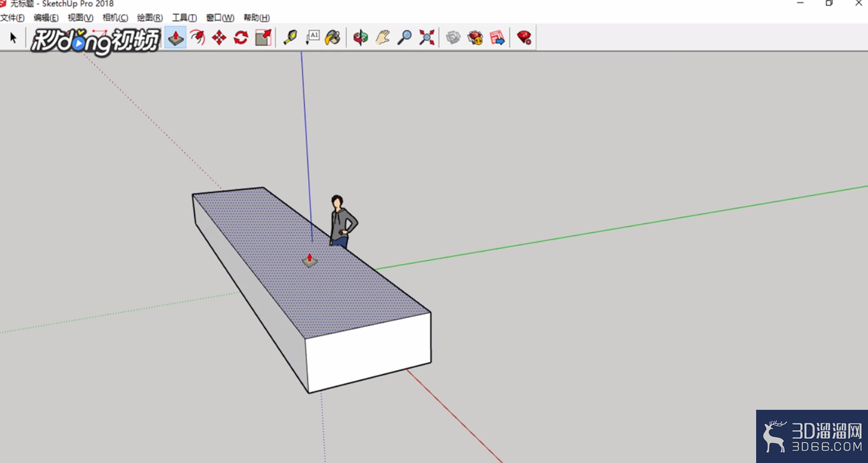Open the 3D Warehouse icon

tap(453, 38)
